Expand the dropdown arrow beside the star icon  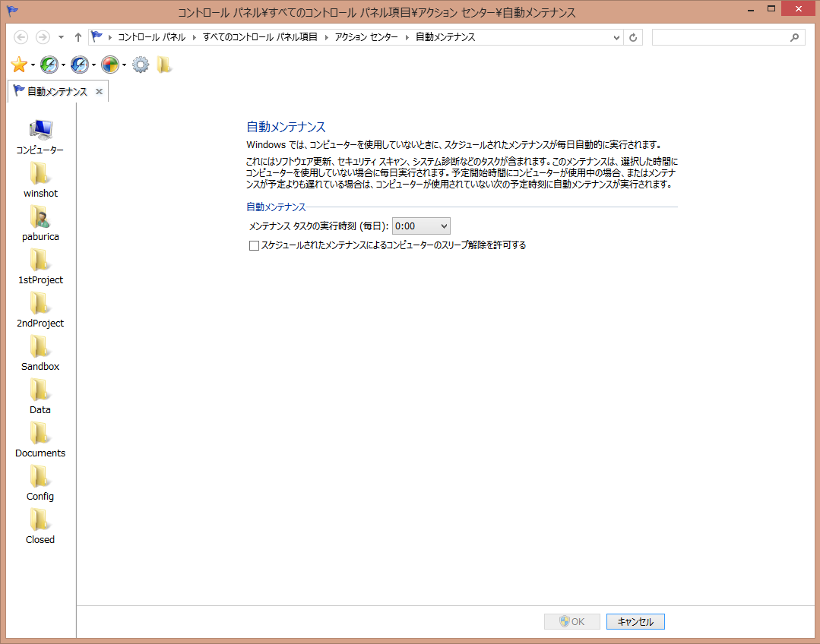[33, 66]
